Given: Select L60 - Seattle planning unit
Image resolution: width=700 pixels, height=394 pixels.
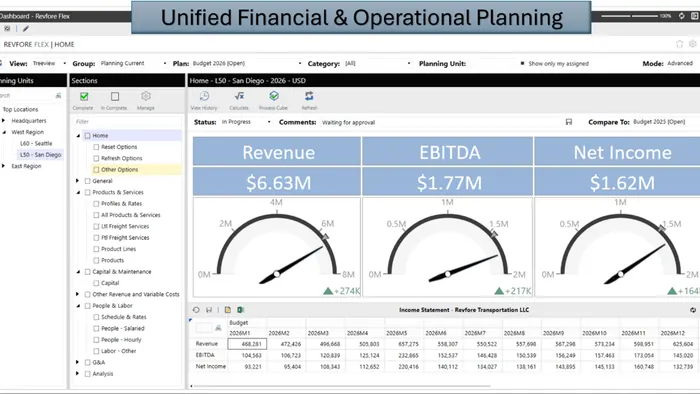Looking at the screenshot, I should 36,143.
